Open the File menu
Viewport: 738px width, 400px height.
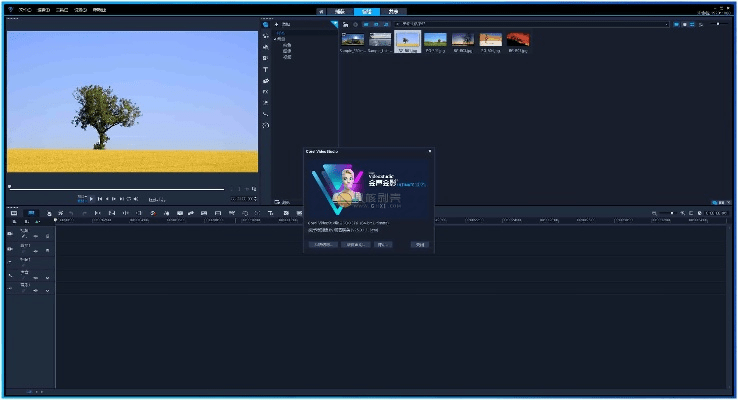(24, 9)
